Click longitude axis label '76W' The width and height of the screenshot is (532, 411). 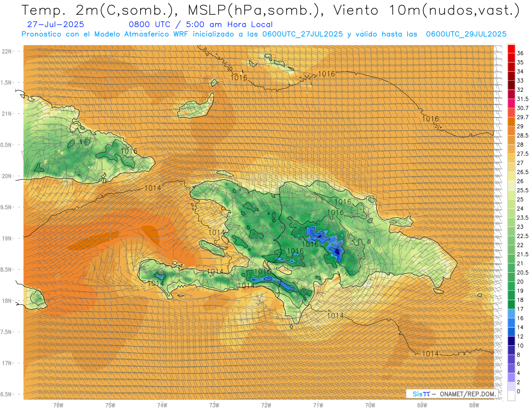(x=58, y=405)
